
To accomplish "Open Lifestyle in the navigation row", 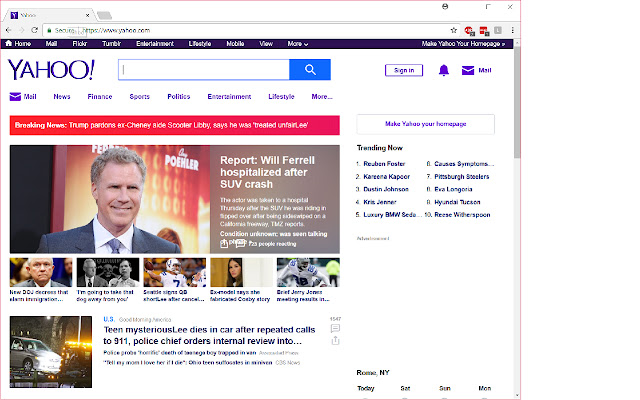I will tap(281, 97).
